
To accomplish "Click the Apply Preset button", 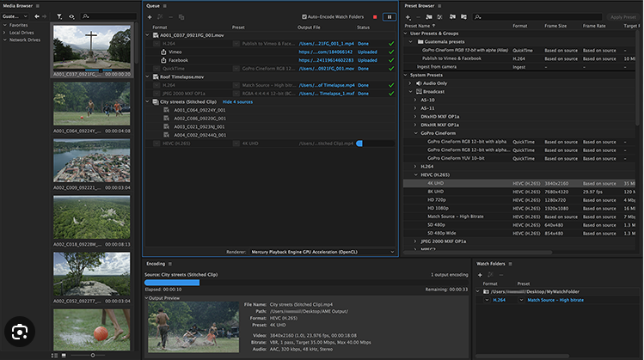I will tap(622, 16).
